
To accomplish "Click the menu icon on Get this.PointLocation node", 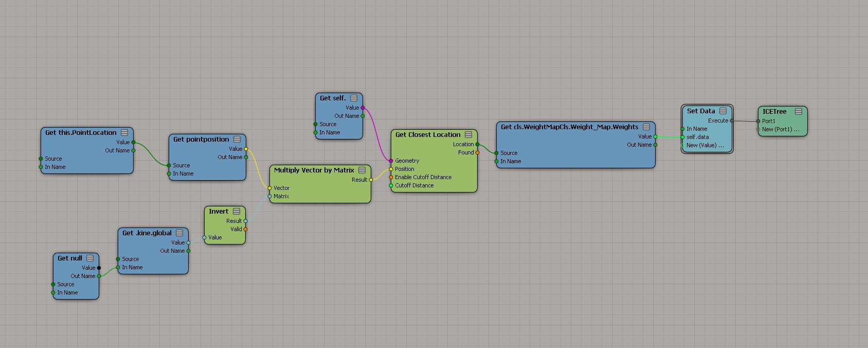I will (x=124, y=133).
